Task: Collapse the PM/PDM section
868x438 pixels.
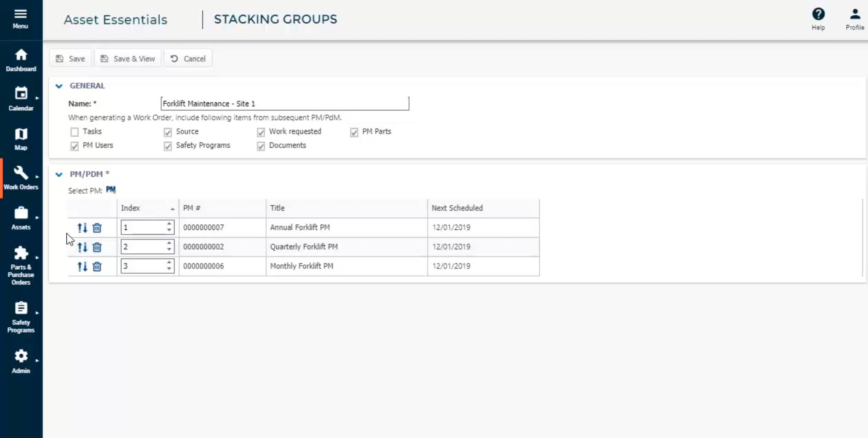Action: 59,175
